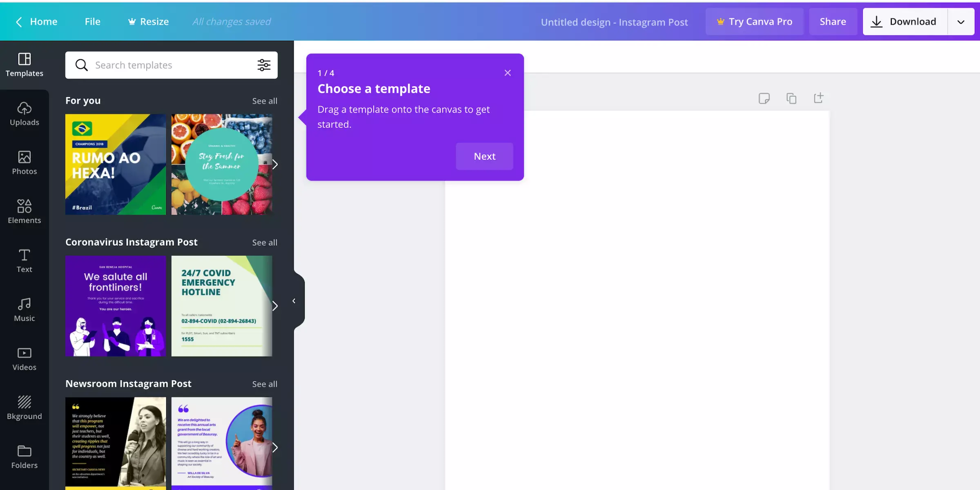
Task: Expand Newsroom Instagram Post See all
Action: pyautogui.click(x=264, y=384)
